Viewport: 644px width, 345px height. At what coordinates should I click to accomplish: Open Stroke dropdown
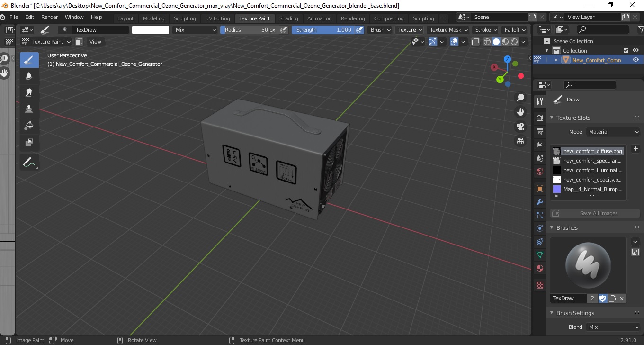pos(485,30)
